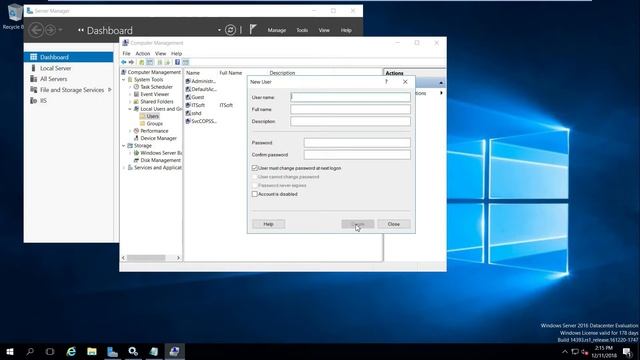Select Disk Management in the tree

(x=160, y=160)
